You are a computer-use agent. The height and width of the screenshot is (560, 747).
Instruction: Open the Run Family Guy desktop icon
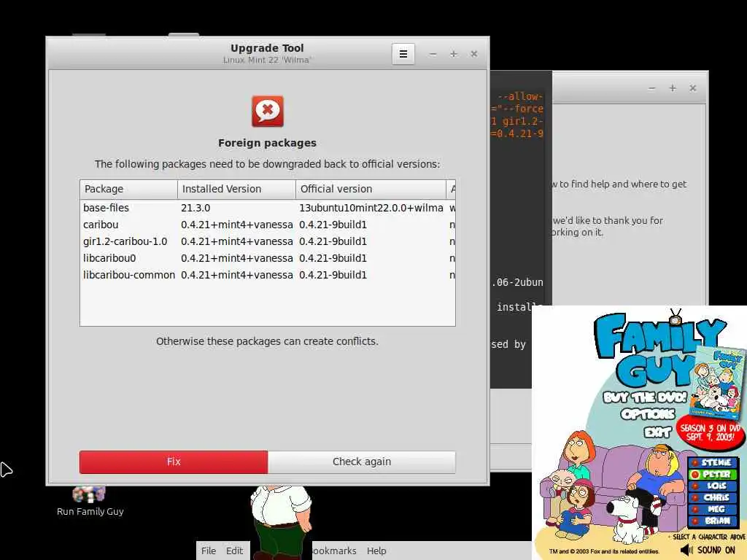coord(90,501)
